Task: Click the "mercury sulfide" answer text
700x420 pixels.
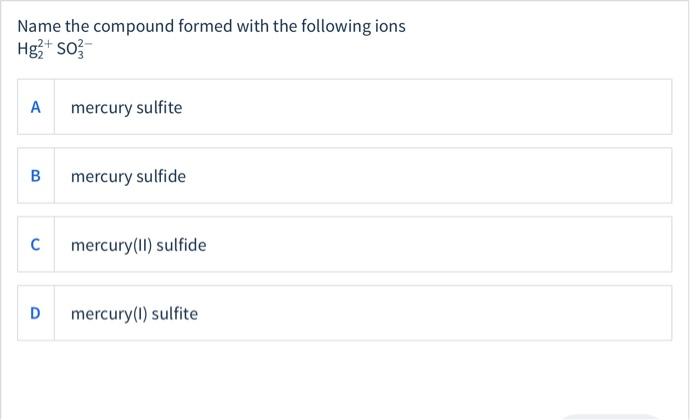Action: 128,176
